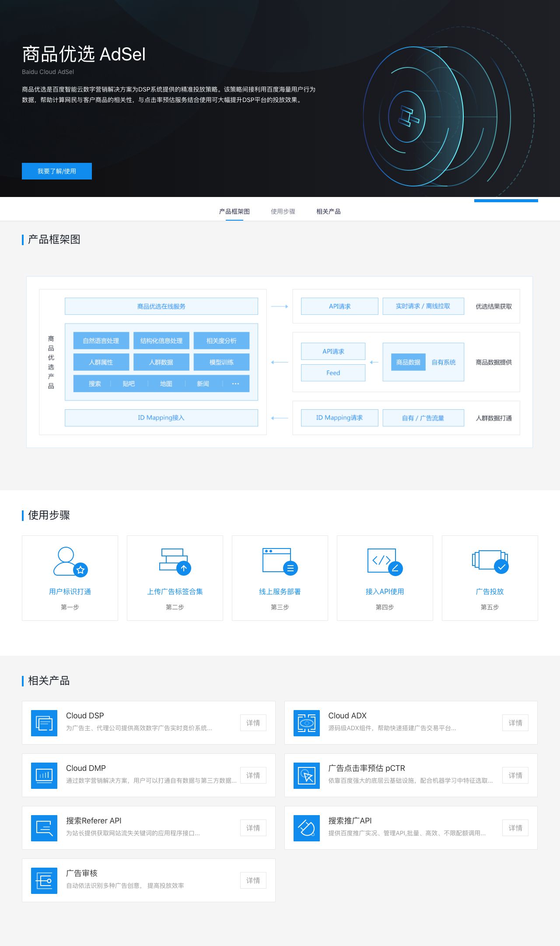Click the text 第三步
Viewport: 560px width, 946px height.
[280, 607]
